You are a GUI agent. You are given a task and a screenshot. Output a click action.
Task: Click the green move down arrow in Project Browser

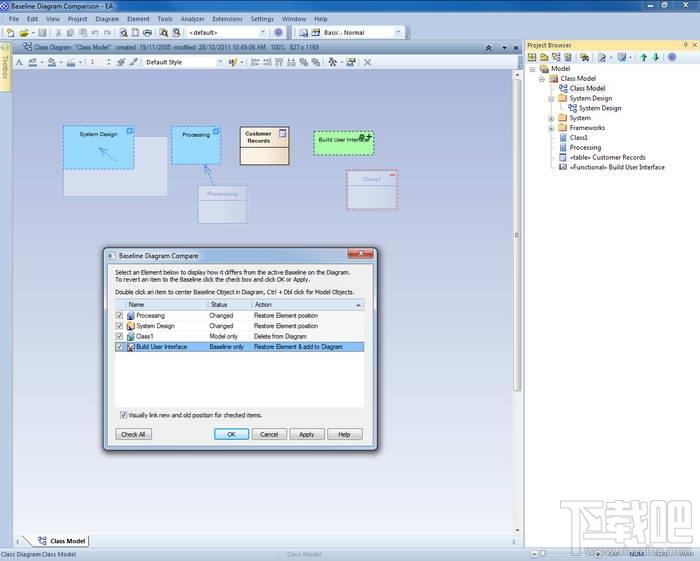[x=656, y=57]
